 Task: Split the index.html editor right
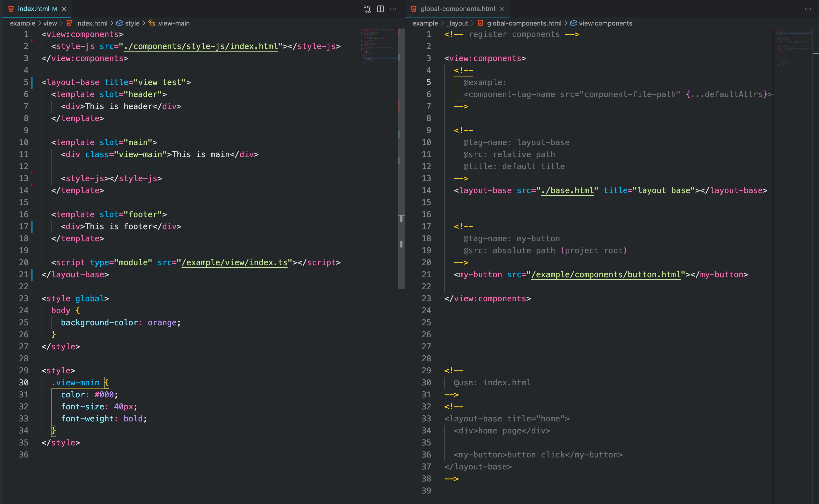tap(380, 9)
